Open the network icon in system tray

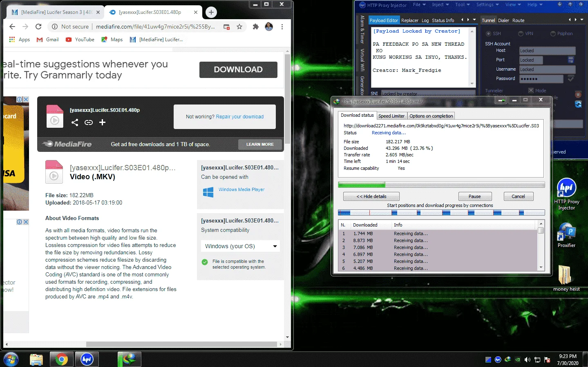[x=537, y=360]
